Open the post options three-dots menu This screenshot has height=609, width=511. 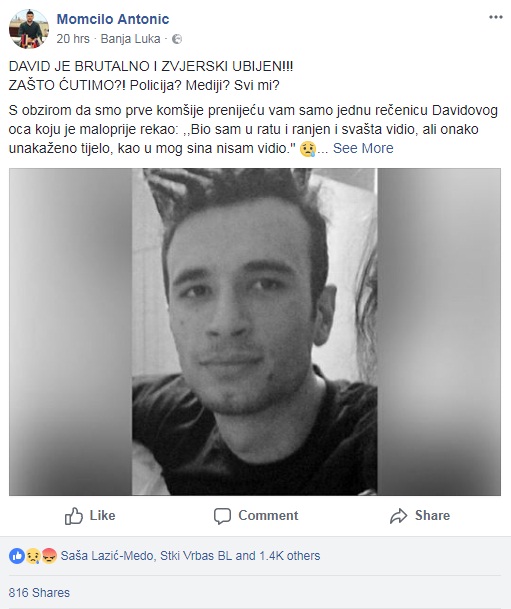(x=495, y=17)
